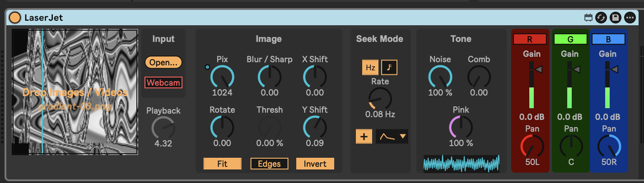Click the hot-swap presets icon
This screenshot has height=183, width=644.
601,18
